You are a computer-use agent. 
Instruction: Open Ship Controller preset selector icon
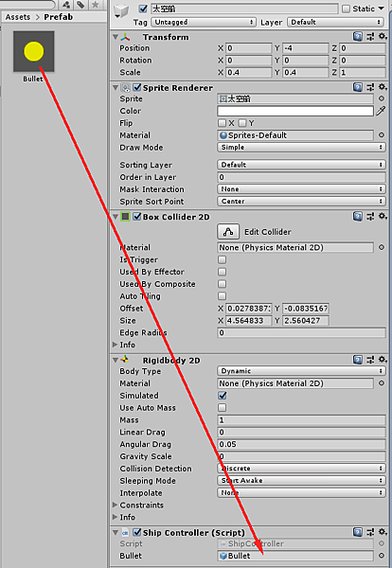(x=370, y=532)
